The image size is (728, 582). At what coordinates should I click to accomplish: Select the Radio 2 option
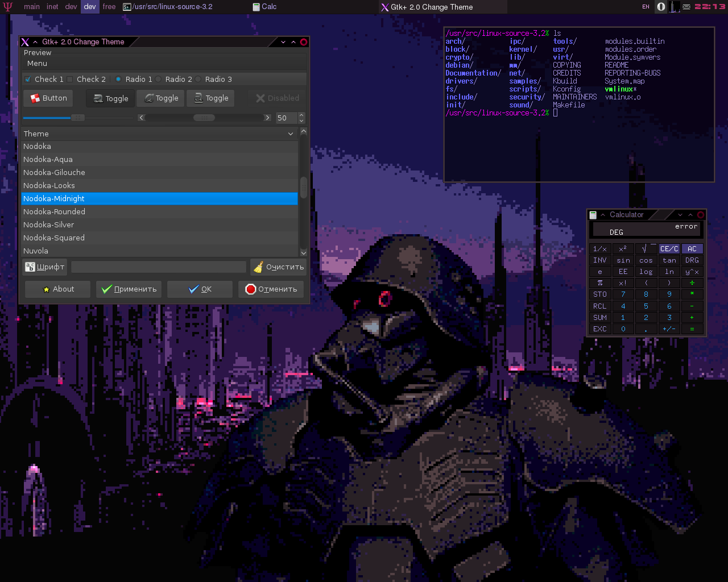pyautogui.click(x=158, y=79)
